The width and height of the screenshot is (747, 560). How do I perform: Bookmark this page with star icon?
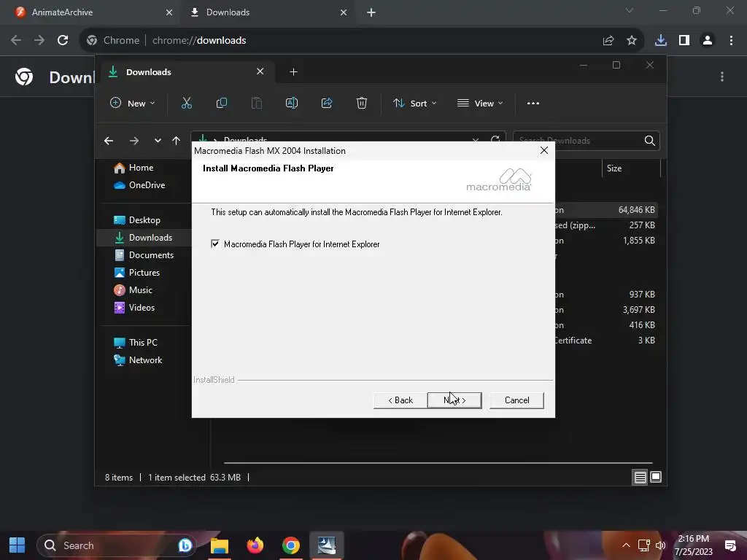coord(632,41)
